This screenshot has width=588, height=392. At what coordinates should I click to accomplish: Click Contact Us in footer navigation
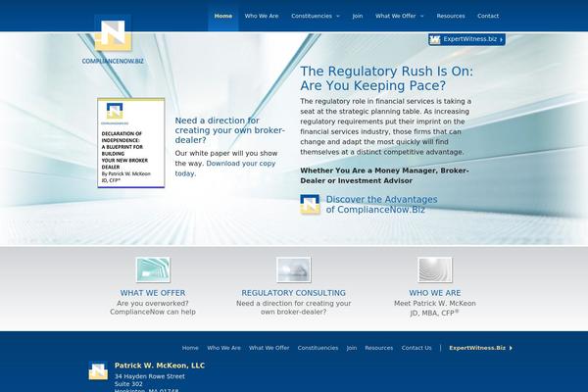tap(416, 348)
